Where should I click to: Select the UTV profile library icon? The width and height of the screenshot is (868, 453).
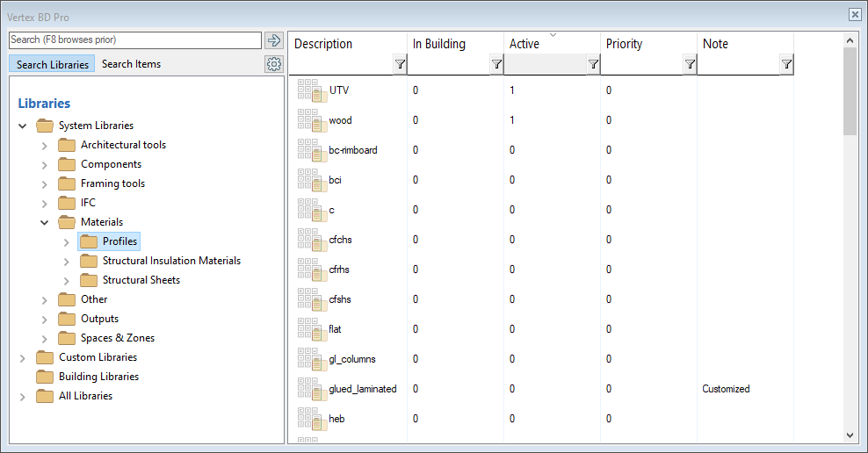311,90
